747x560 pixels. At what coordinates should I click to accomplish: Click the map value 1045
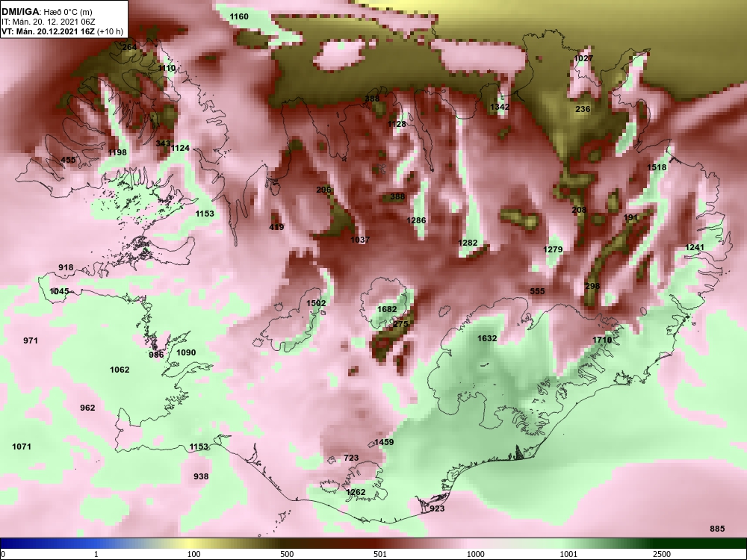(60, 291)
